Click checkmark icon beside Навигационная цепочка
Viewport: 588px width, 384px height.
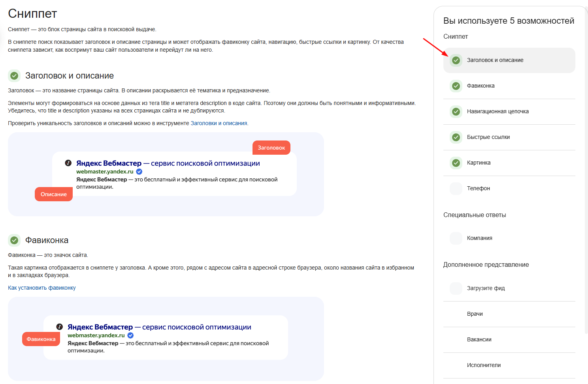click(x=456, y=112)
